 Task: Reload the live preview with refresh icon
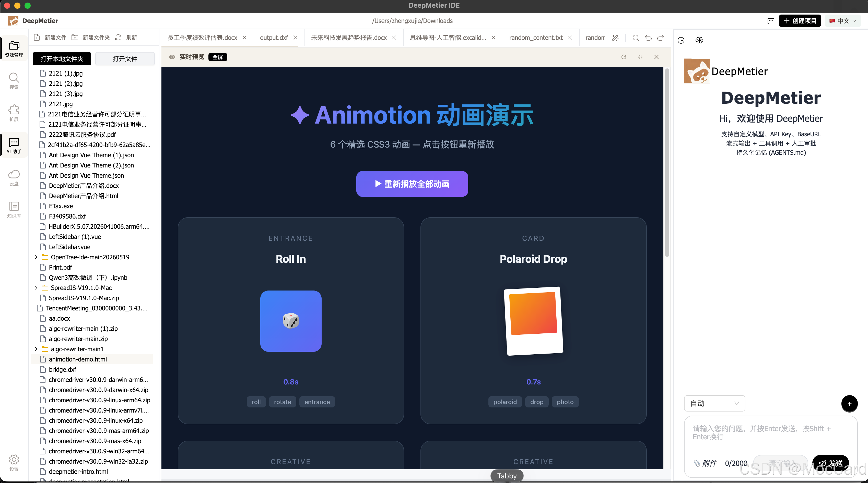coord(624,57)
